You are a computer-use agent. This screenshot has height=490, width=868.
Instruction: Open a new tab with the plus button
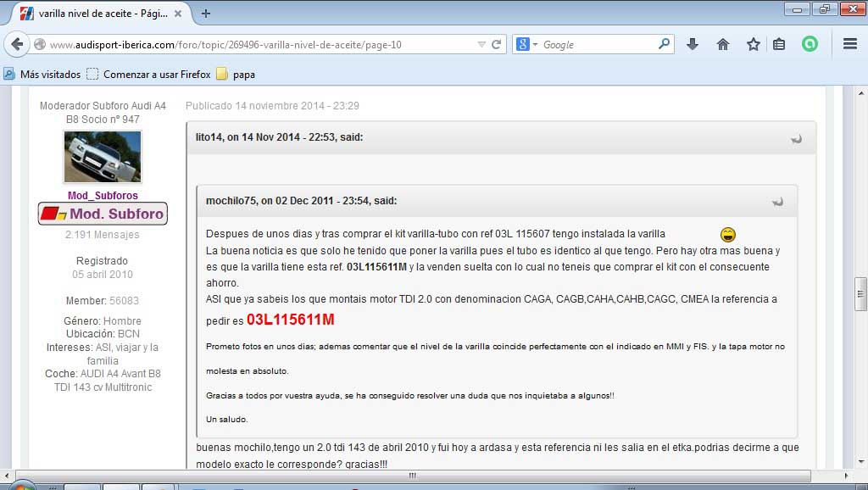[x=206, y=14]
